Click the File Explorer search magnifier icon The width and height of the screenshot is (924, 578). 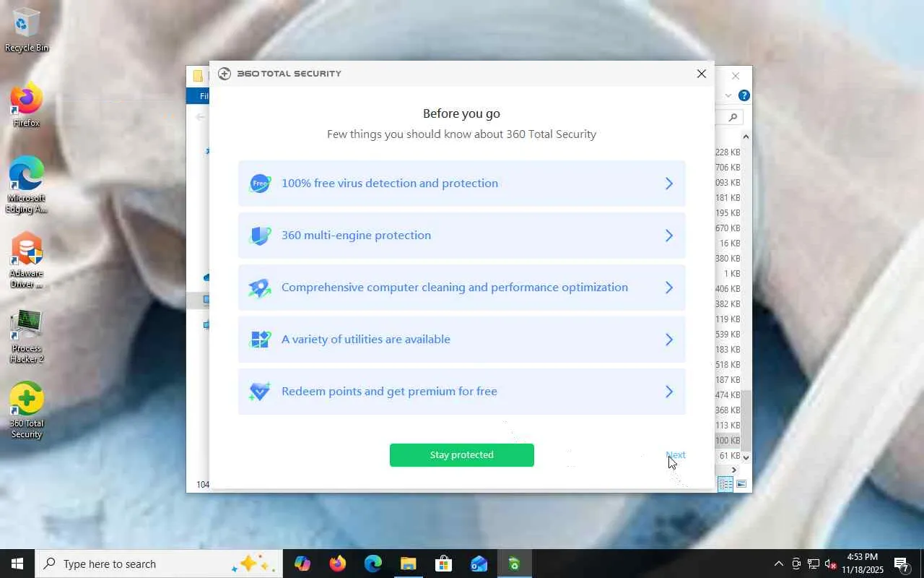click(x=733, y=117)
